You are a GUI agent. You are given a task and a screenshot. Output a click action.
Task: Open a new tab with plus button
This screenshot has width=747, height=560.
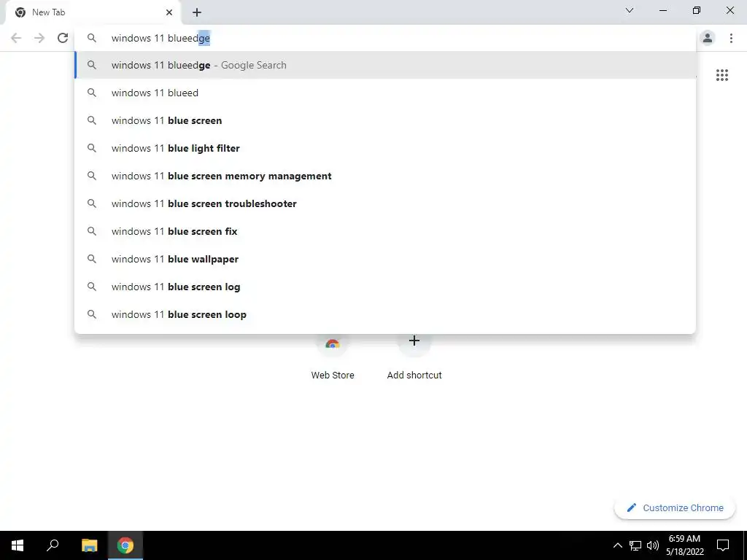197,12
